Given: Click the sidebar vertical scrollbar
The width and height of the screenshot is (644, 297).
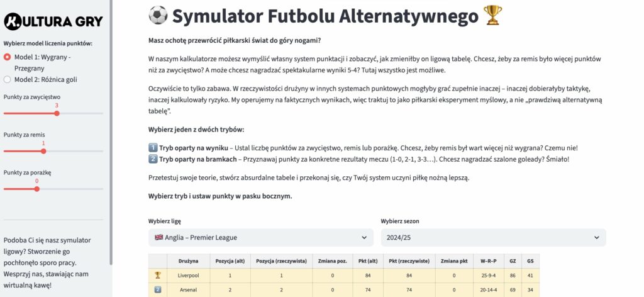Looking at the screenshot, I should pyautogui.click(x=111, y=126).
